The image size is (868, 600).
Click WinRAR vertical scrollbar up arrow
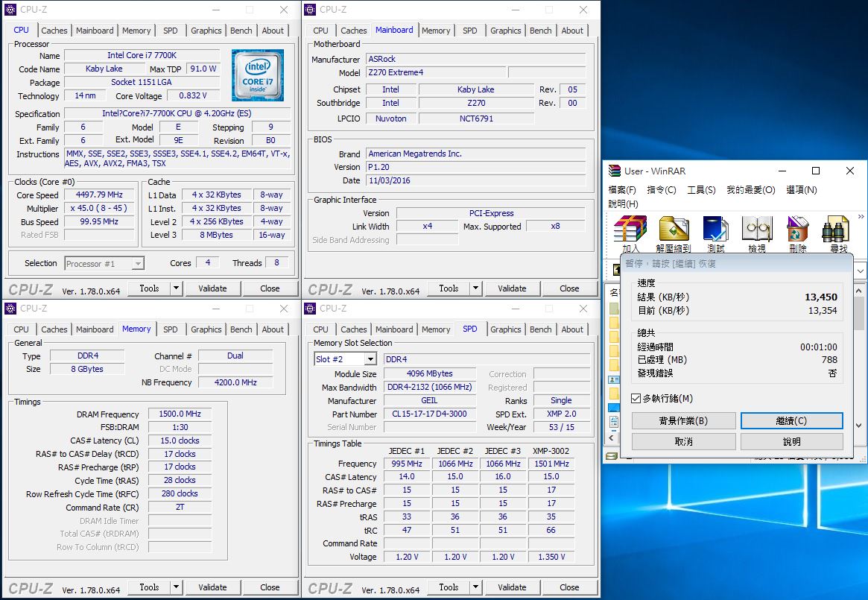858,290
